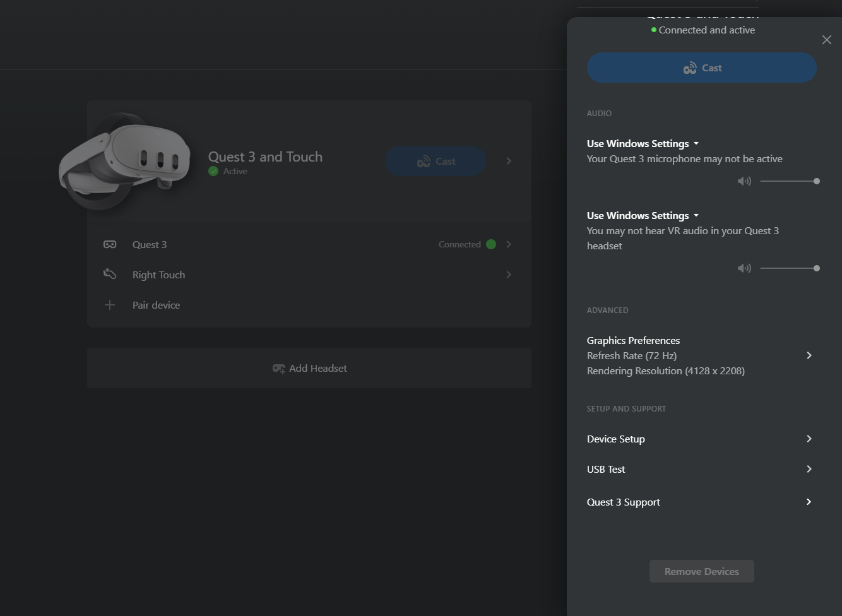Click the Quest 3 headset image
Viewport: 842px width, 616px height.
124,161
